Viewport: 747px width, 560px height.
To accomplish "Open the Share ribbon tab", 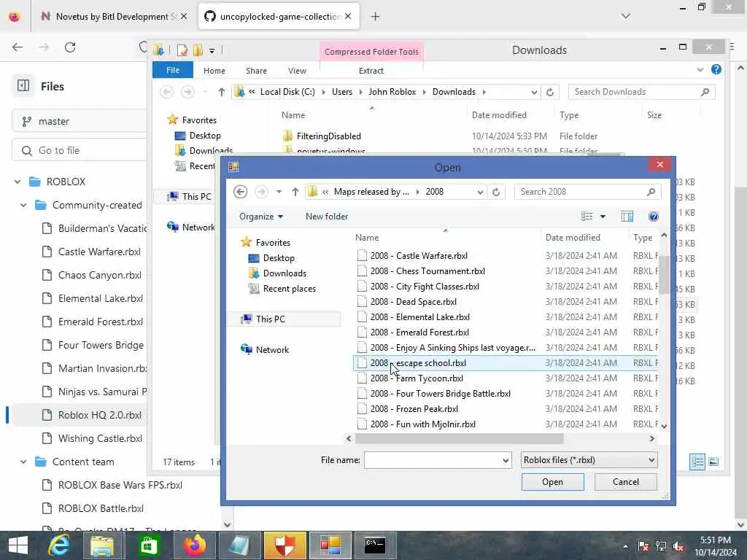I will tap(256, 71).
